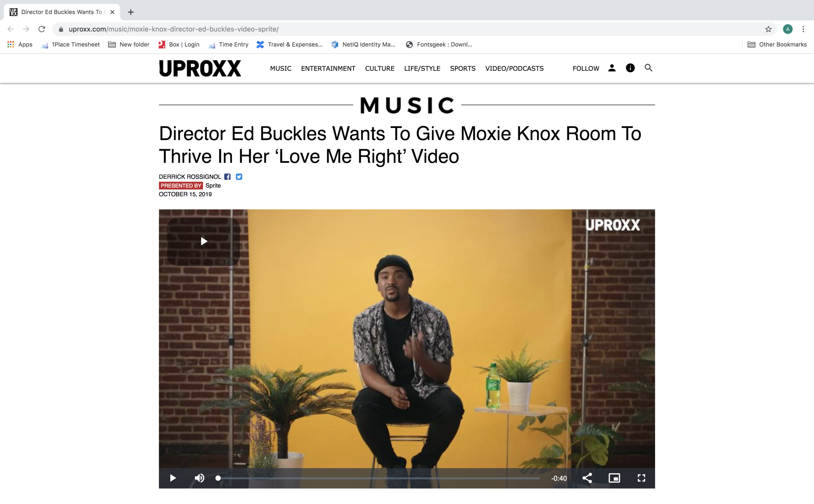814x504 pixels.
Task: Open Fontsgeek bookmark
Action: coord(439,45)
